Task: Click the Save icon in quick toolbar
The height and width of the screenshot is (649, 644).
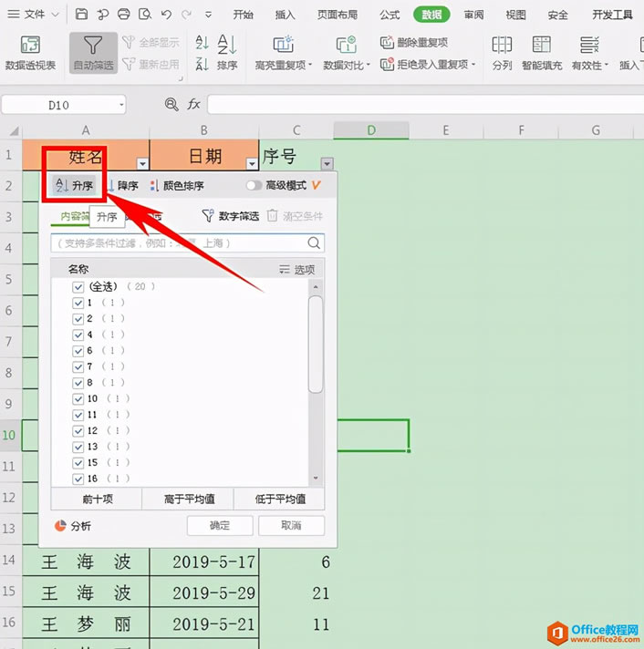Action: click(x=81, y=15)
